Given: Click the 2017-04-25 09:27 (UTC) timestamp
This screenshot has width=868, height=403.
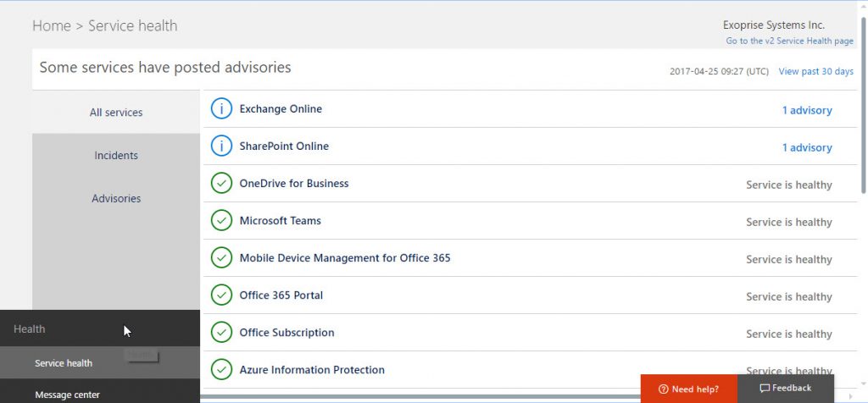Looking at the screenshot, I should coord(719,71).
